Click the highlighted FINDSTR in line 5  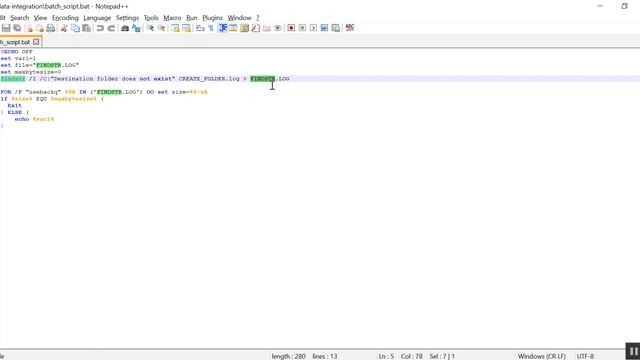click(x=262, y=79)
